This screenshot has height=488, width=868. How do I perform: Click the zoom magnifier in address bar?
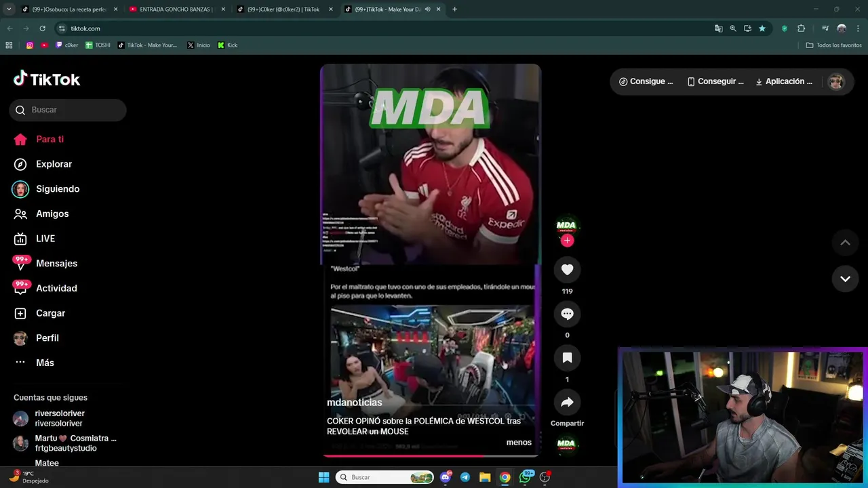pos(733,28)
